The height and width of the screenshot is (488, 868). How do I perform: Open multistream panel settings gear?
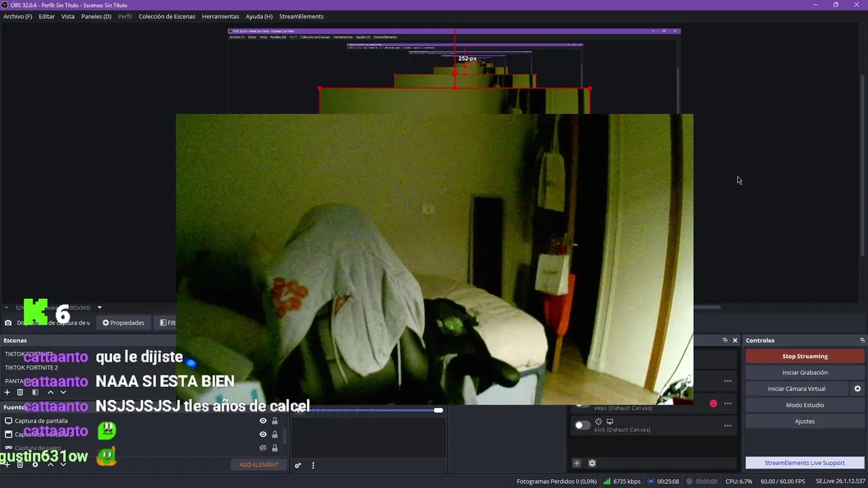(592, 463)
